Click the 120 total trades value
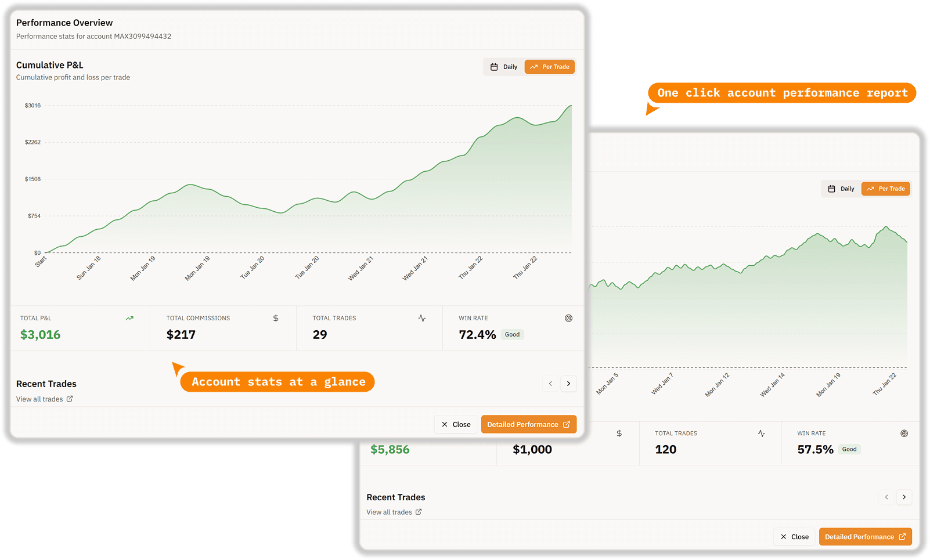Image resolution: width=930 pixels, height=560 pixels. click(666, 450)
